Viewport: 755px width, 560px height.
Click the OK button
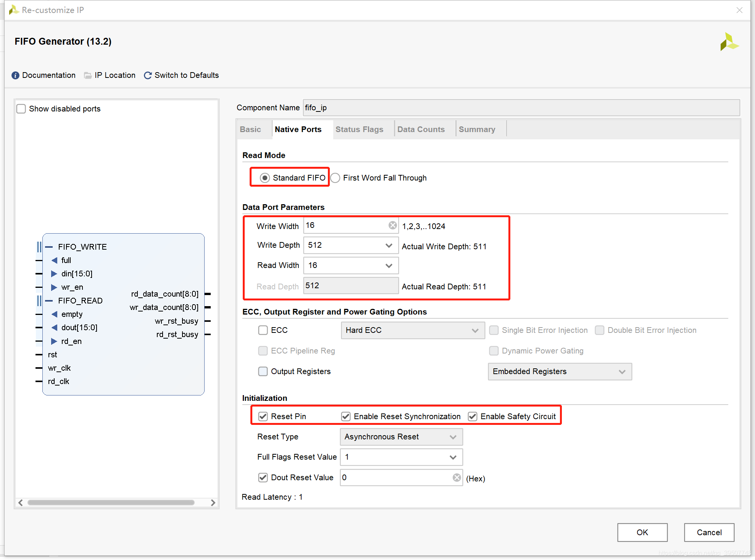[x=642, y=532]
